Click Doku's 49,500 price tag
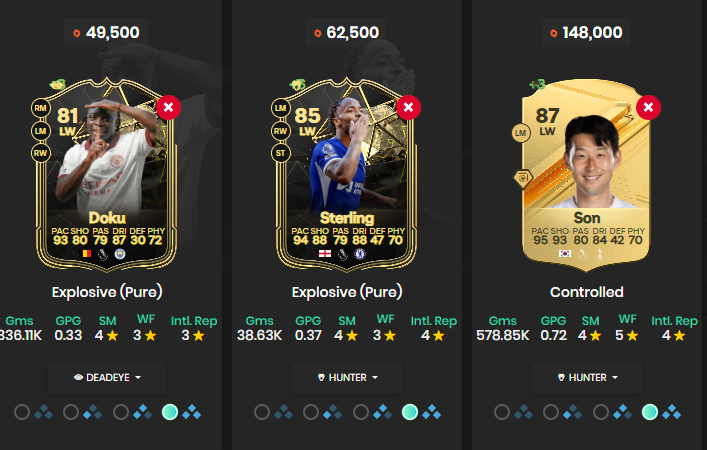The image size is (707, 450). point(106,32)
